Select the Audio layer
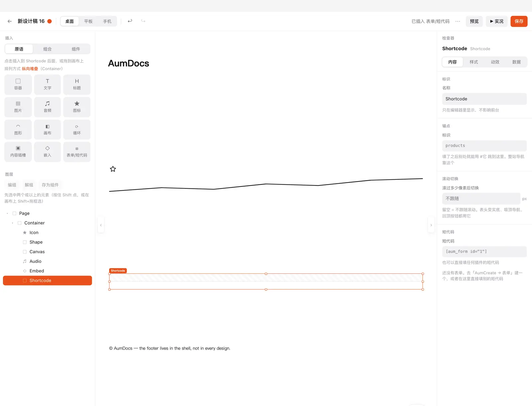 (x=48, y=261)
